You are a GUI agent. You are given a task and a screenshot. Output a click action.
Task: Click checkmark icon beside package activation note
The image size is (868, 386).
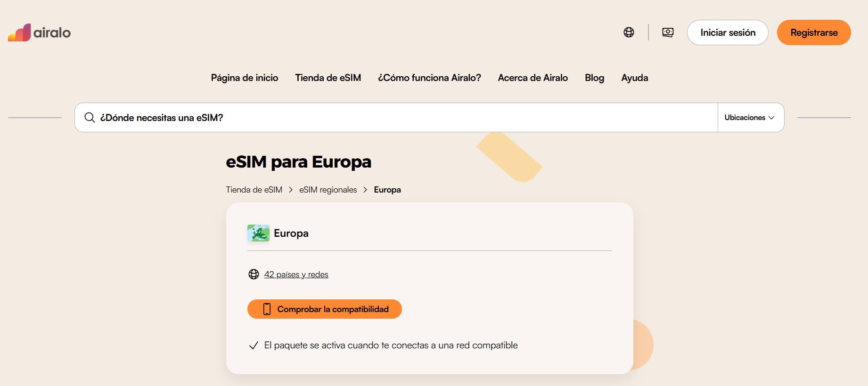[x=254, y=346]
